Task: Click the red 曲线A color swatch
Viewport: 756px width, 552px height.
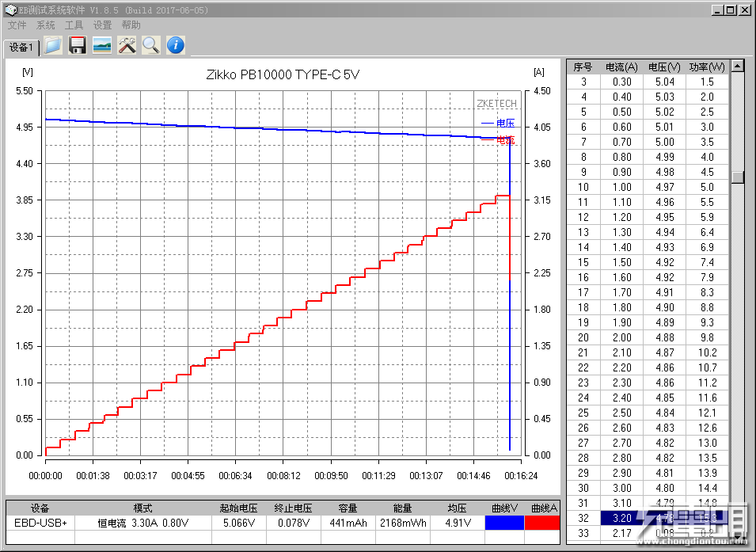Action: coord(543,523)
